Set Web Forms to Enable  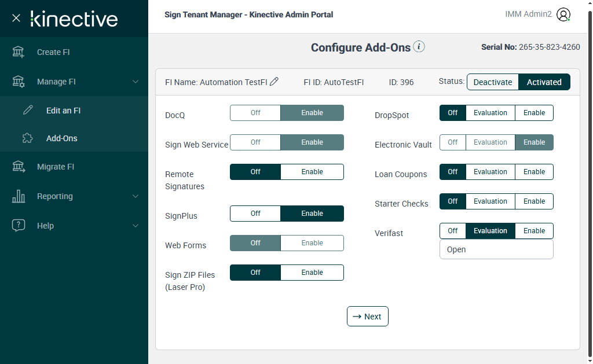312,242
